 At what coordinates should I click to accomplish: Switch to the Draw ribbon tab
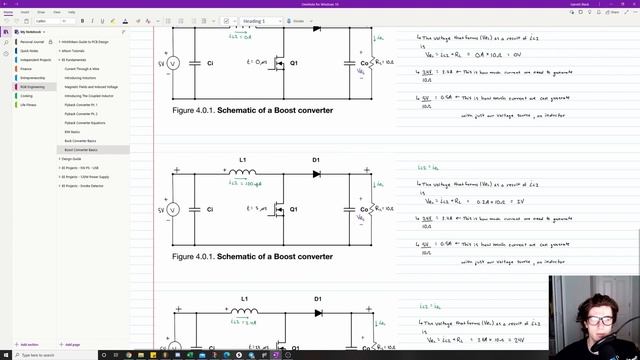coord(41,12)
